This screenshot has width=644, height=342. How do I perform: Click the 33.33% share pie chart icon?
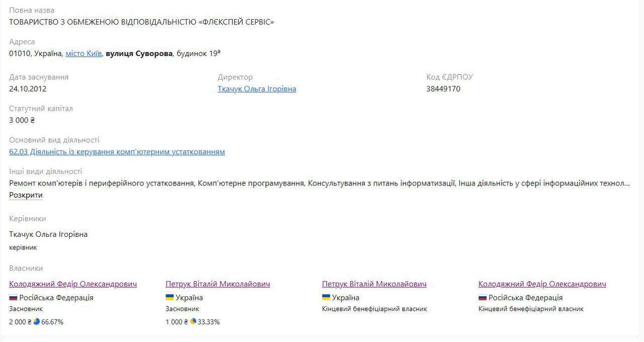point(193,321)
